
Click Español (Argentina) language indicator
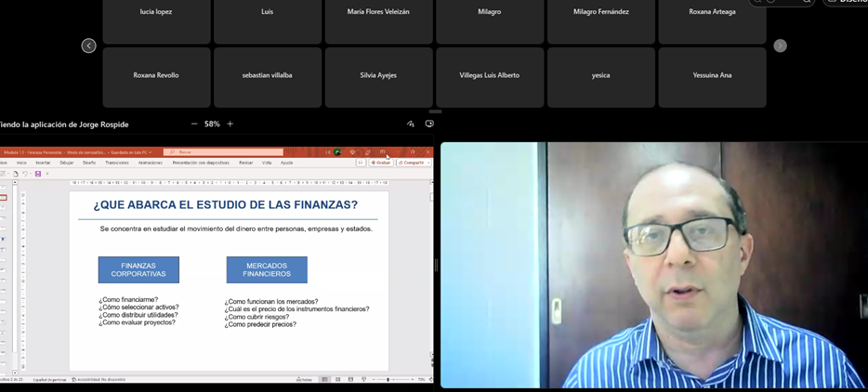click(x=49, y=380)
